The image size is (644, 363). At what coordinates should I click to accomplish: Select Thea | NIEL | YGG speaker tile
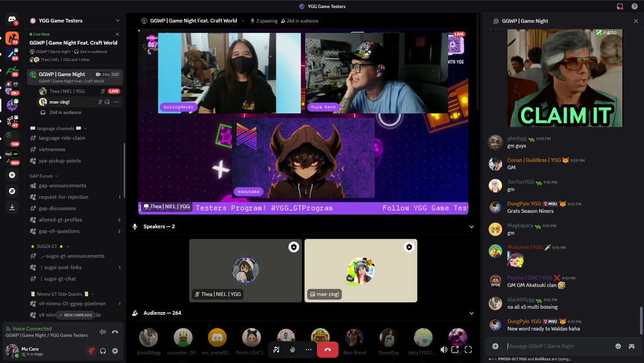coord(245,271)
